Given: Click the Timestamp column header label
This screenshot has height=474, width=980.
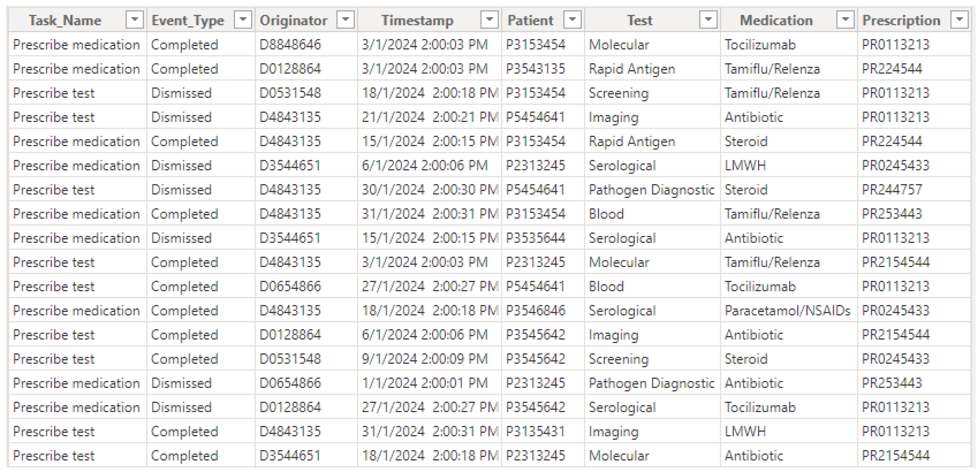Looking at the screenshot, I should tap(417, 20).
